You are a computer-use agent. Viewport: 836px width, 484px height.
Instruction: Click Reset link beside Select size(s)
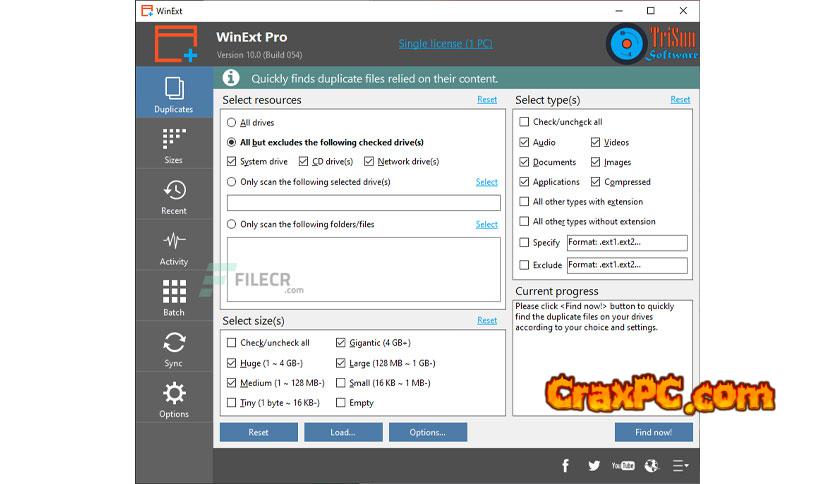pyautogui.click(x=487, y=320)
